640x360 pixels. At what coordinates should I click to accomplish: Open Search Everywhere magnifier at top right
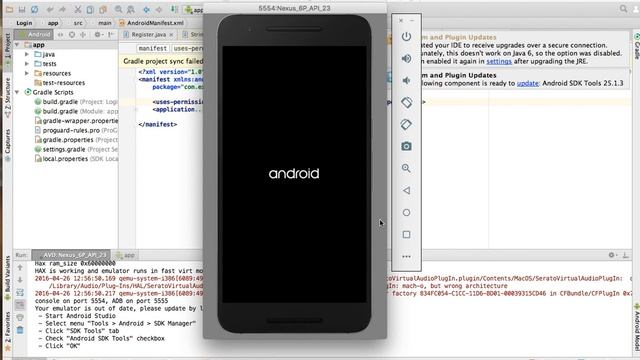623,9
